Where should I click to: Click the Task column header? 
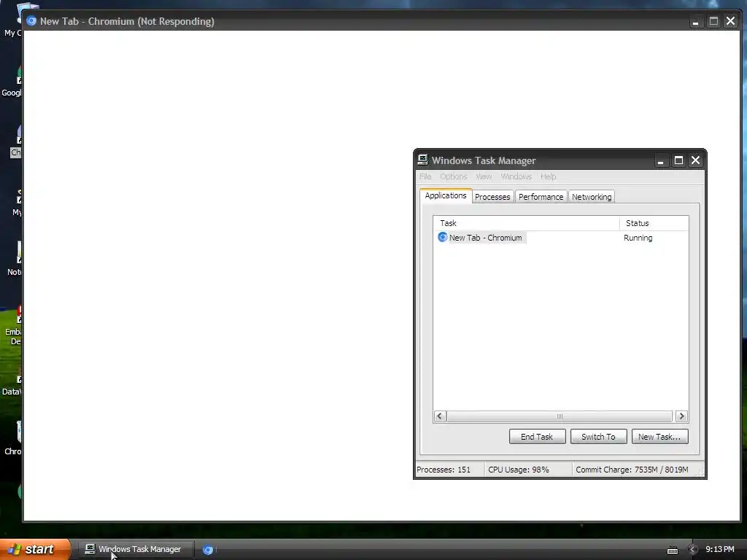526,223
